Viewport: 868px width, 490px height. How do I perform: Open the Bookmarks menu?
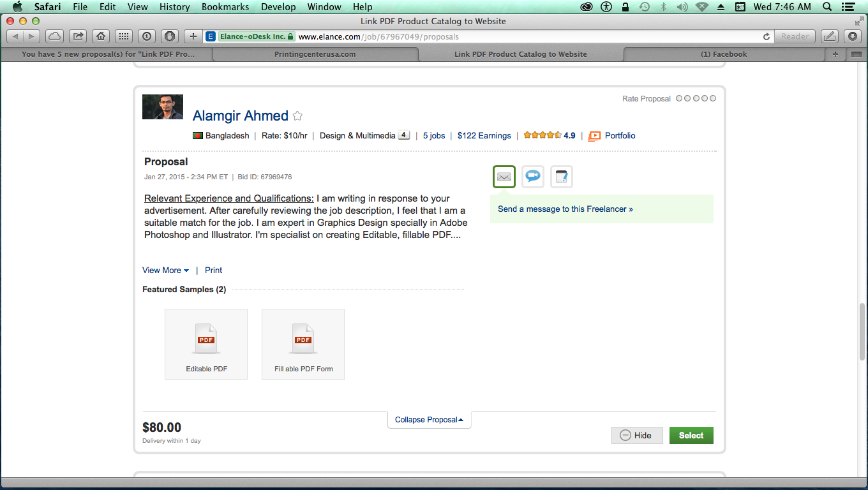pos(225,7)
